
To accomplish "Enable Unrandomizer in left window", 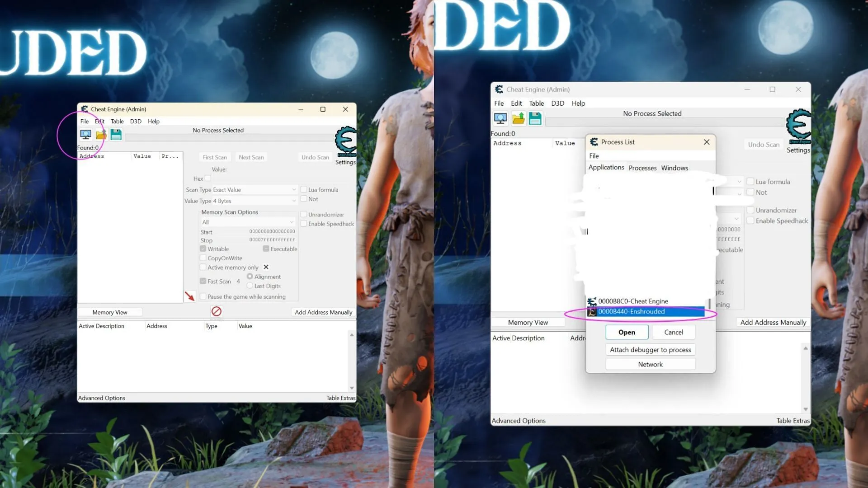I will [x=304, y=215].
